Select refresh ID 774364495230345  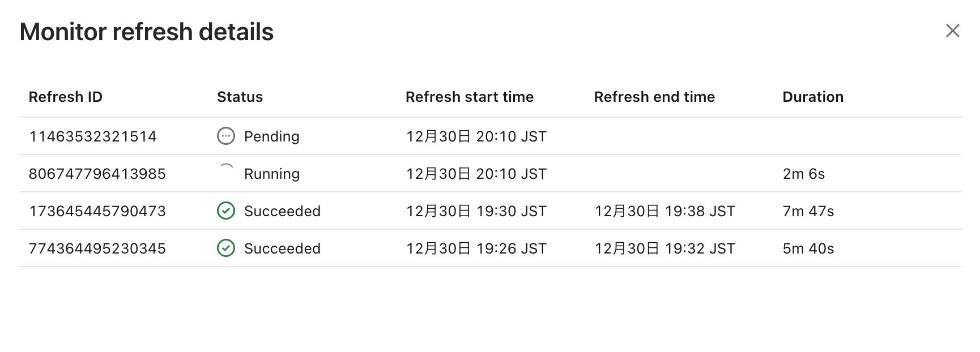pos(97,248)
